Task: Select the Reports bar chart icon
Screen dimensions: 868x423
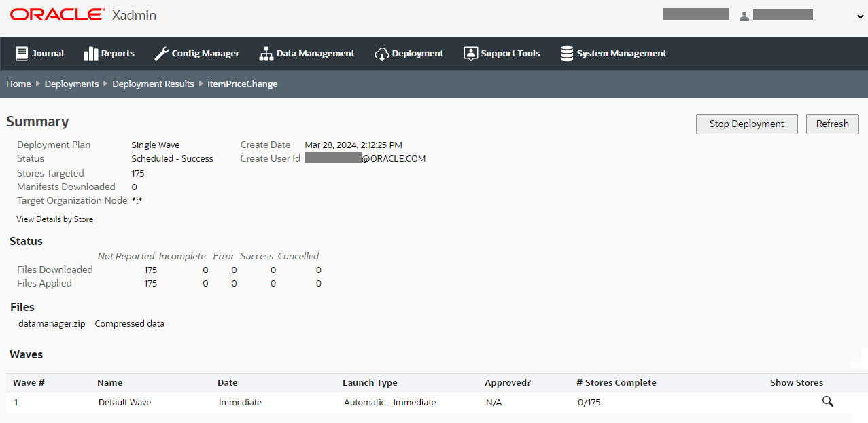Action: (x=92, y=53)
